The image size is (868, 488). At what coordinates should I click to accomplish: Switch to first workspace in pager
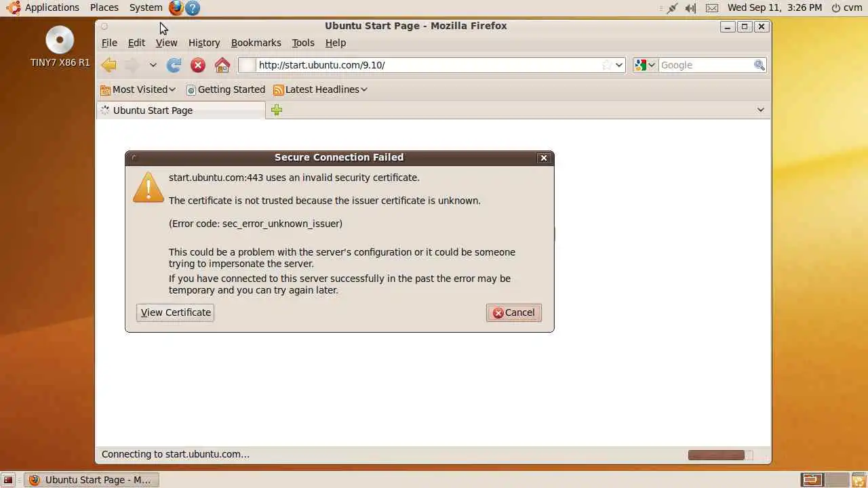pos(812,480)
